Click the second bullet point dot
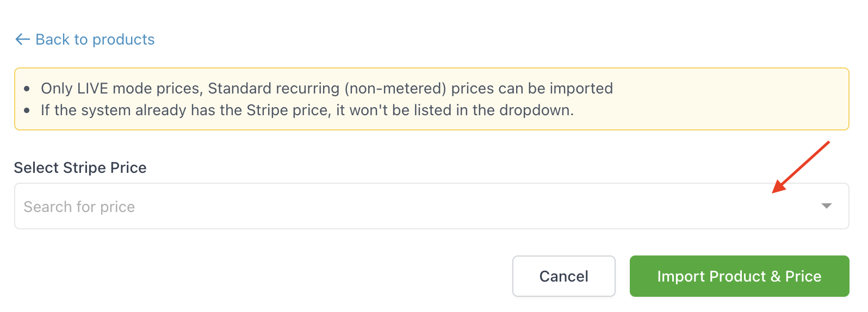The image size is (868, 312). 27,110
